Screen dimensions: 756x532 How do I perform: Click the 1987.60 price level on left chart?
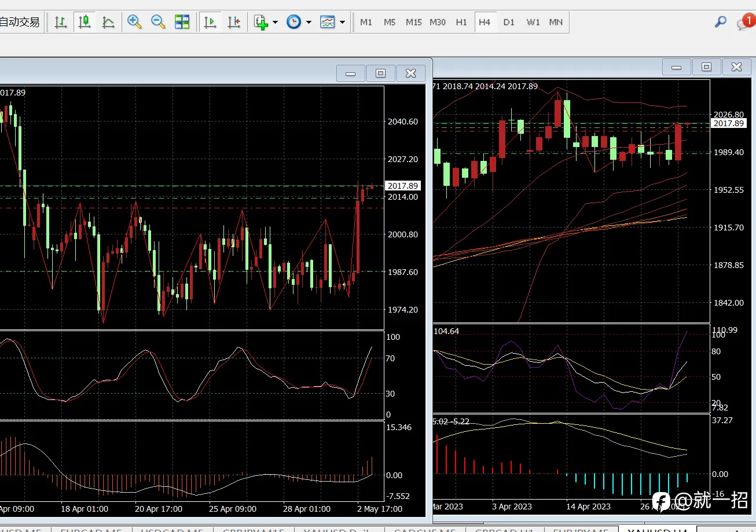click(403, 272)
